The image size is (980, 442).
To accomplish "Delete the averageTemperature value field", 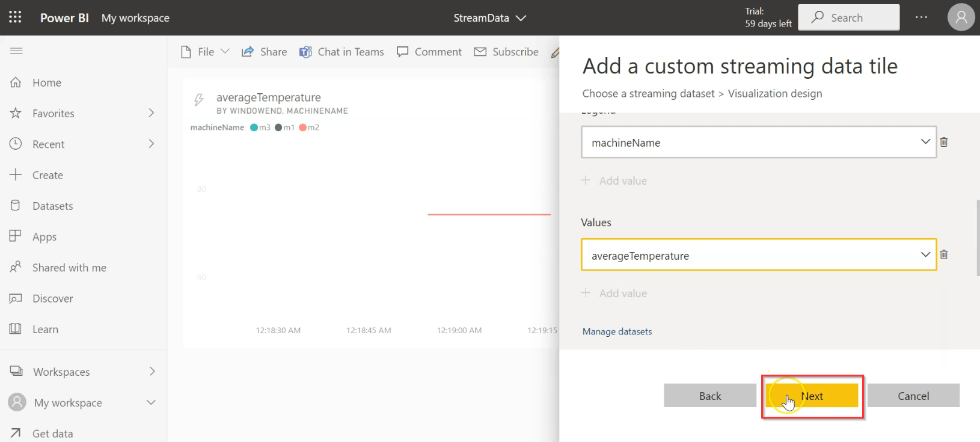I will point(944,255).
